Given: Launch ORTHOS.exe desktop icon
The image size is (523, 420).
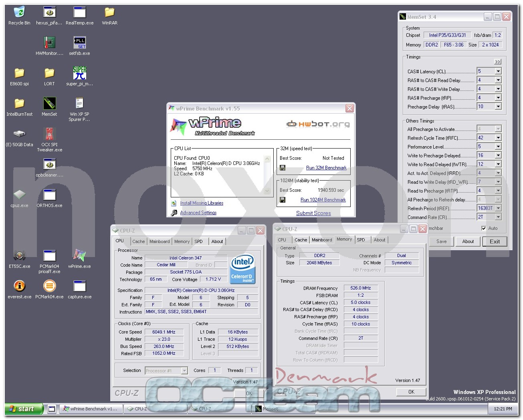Looking at the screenshot, I should (x=49, y=198).
